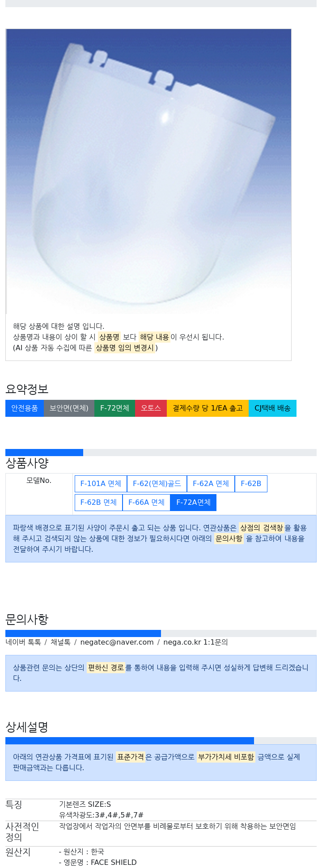The height and width of the screenshot is (868, 322).
Task: Click the 결제수량 당 1/EA 출고 badge
Action: (208, 408)
